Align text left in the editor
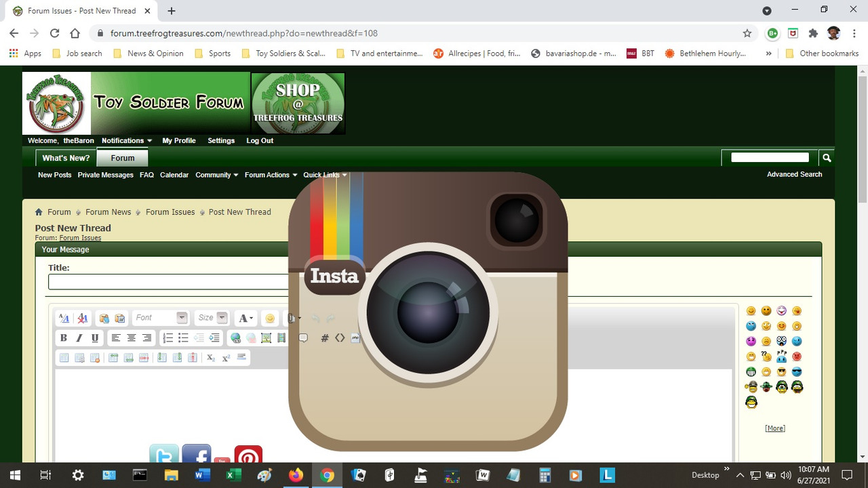 pos(116,338)
